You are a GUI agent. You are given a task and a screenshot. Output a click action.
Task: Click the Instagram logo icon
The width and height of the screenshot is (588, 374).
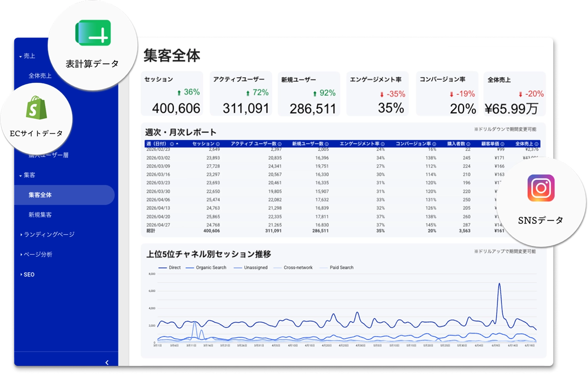[541, 188]
